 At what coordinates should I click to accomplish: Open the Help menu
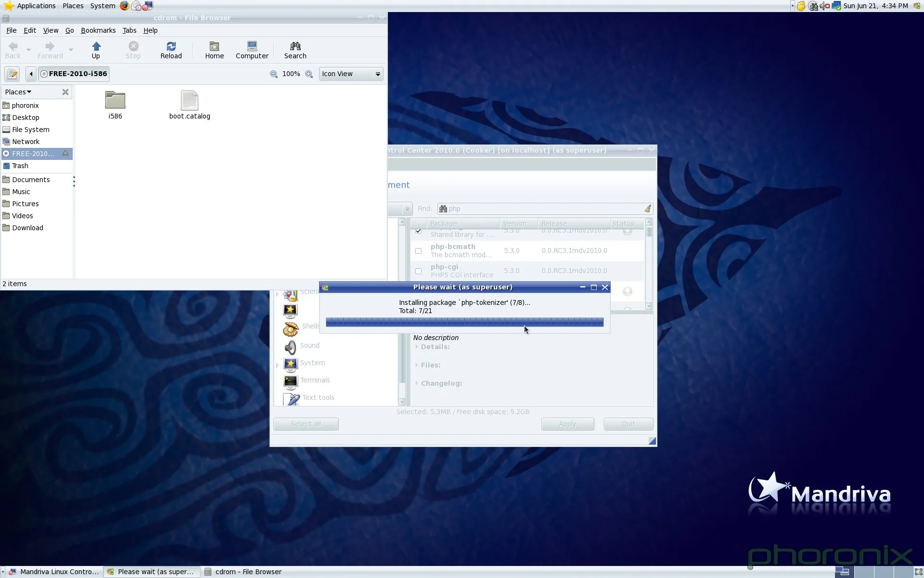coord(150,30)
